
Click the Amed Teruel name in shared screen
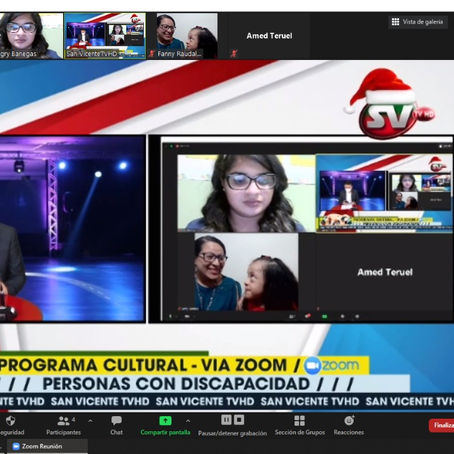(x=385, y=272)
